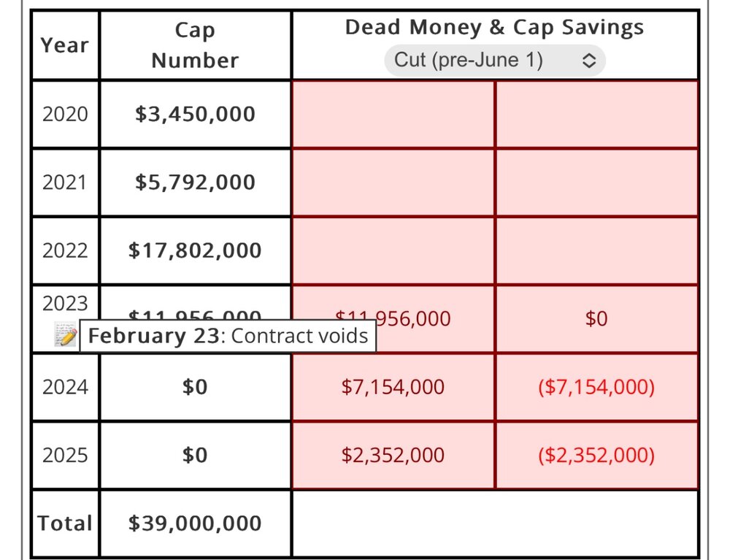This screenshot has height=560, width=730.
Task: Select the 2020 year cell
Action: tap(65, 114)
